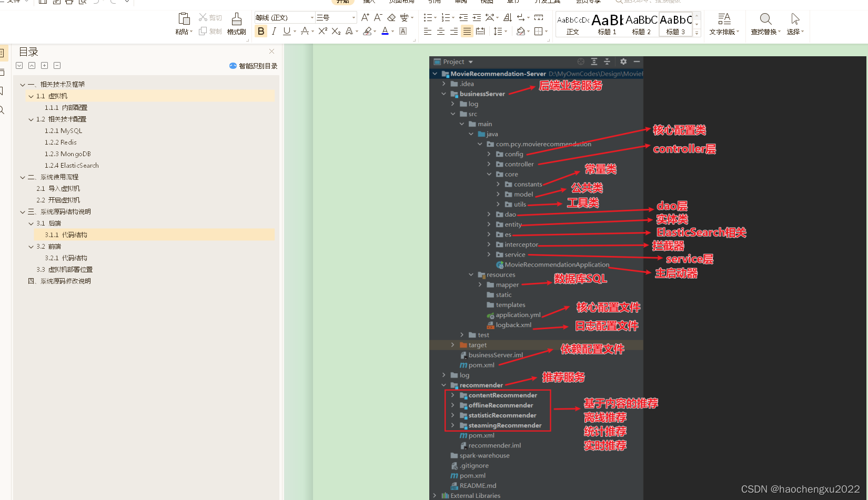Jump to 1.2.1 MySQL in outline
Screen dimensions: 868x500
tap(63, 131)
